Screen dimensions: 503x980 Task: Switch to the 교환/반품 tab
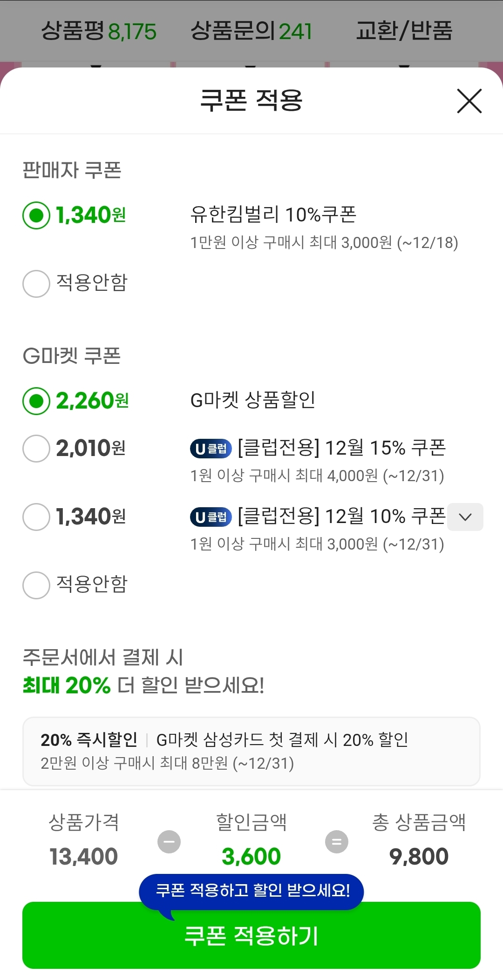click(x=404, y=31)
